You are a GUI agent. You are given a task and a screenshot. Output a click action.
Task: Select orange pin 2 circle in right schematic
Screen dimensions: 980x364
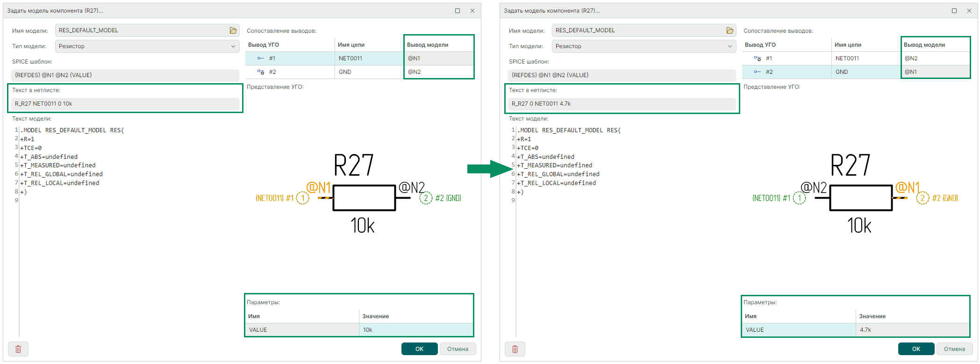922,198
